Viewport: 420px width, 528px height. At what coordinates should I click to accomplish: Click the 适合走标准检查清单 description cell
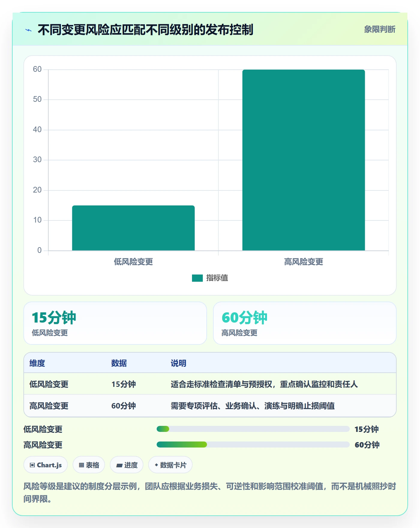click(x=264, y=384)
